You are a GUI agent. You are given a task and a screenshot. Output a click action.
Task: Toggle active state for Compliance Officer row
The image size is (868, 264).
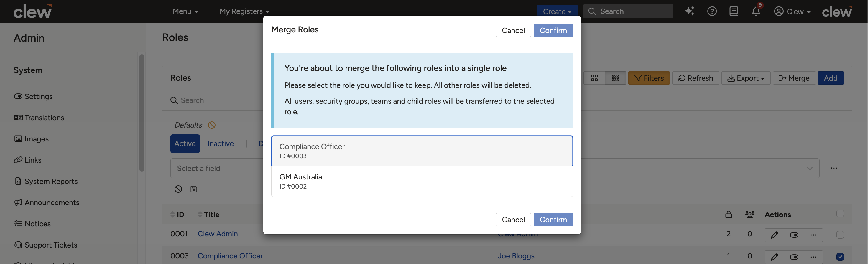pos(794,257)
